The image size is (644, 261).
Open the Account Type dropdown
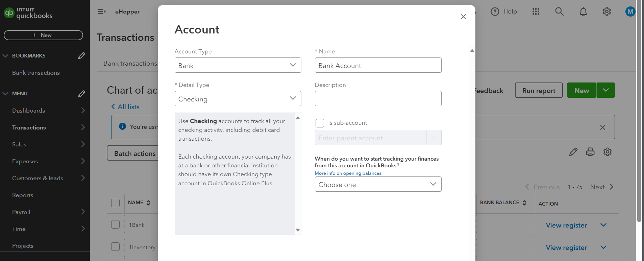coord(238,65)
